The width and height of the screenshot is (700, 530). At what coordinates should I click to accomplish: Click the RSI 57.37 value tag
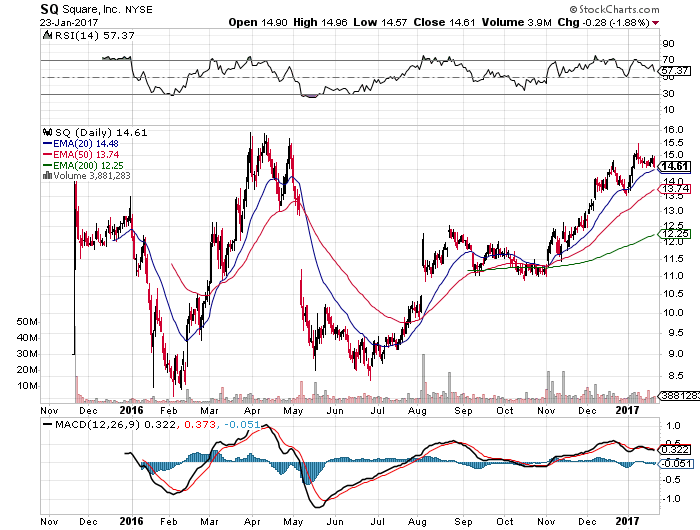point(675,71)
